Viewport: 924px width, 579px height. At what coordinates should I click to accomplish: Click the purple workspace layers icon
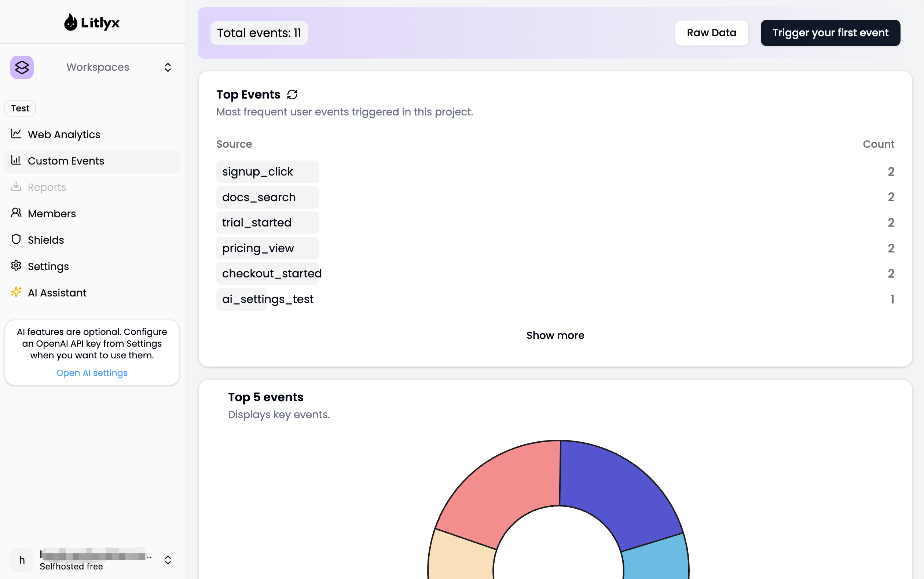[x=22, y=67]
